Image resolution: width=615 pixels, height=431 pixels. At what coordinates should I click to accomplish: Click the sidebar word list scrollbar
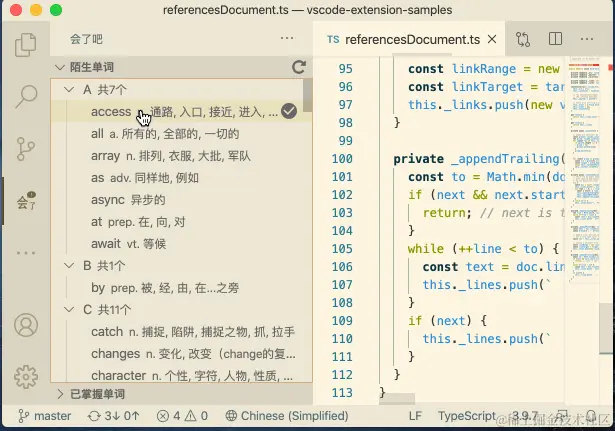pos(308,95)
